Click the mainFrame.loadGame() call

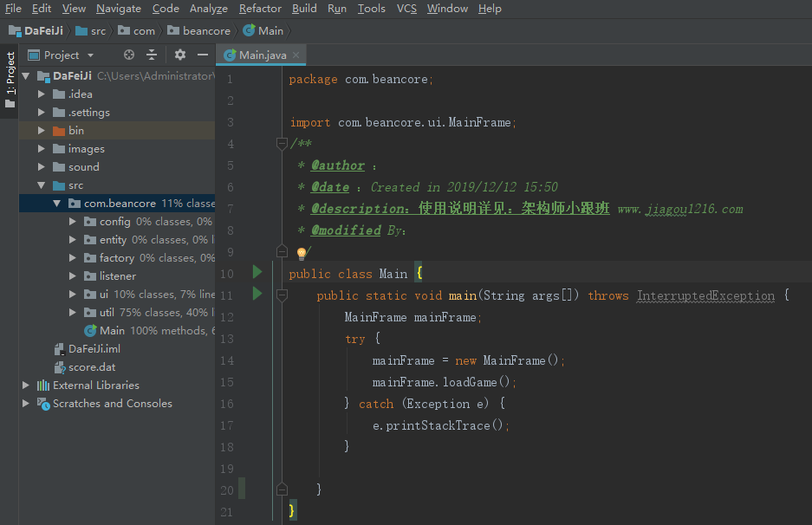(445, 382)
